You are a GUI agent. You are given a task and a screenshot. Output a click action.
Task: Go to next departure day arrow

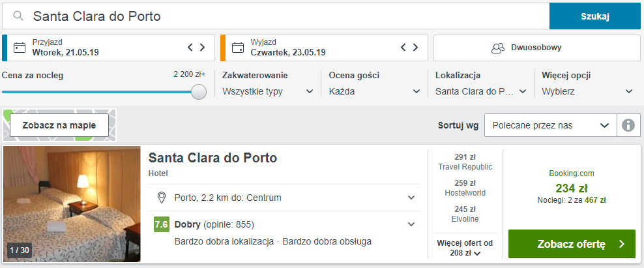click(415, 47)
